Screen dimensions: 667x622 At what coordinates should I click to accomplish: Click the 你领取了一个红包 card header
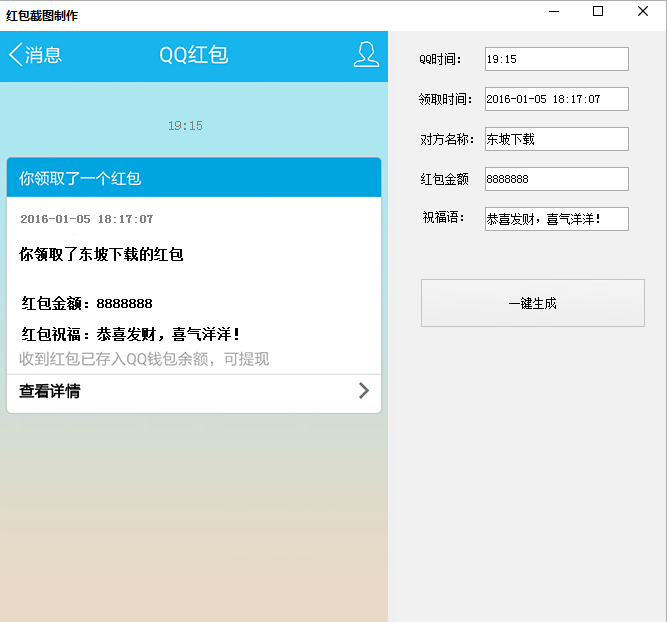point(194,177)
